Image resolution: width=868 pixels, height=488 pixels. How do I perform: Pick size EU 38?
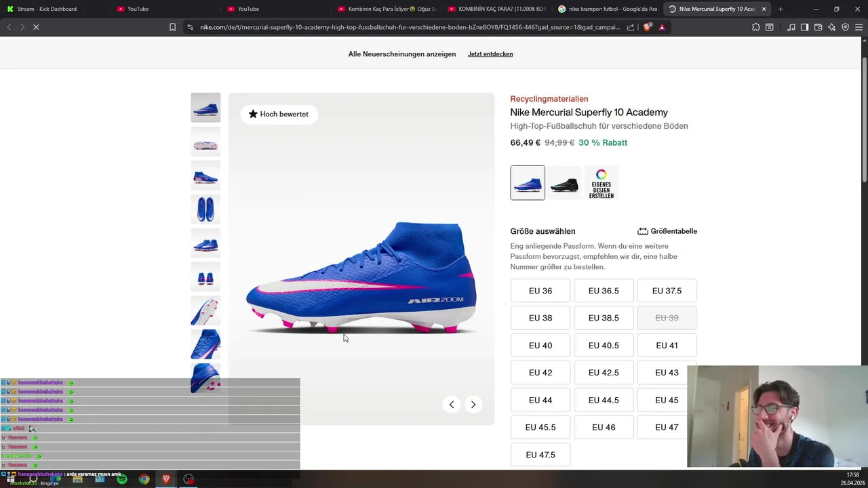(540, 318)
